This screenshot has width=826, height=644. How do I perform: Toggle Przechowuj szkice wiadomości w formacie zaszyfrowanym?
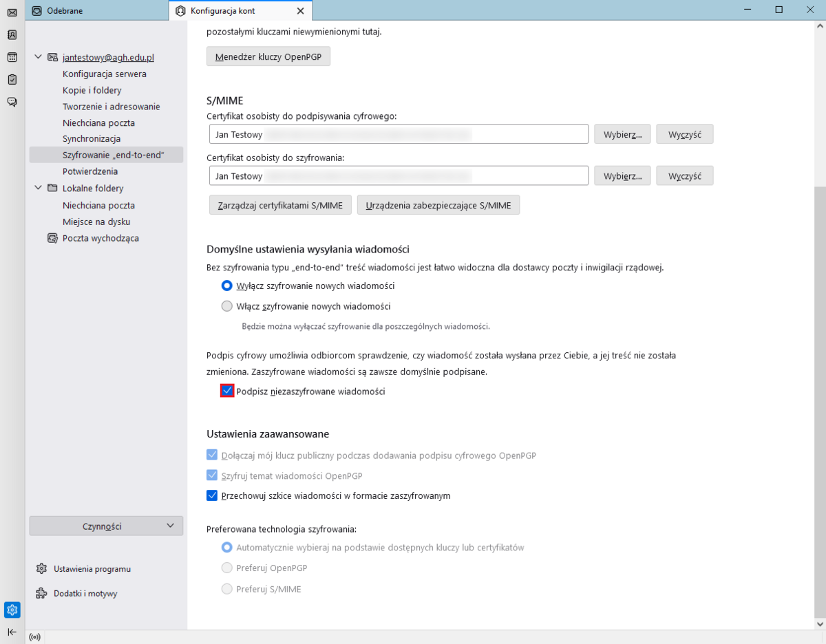212,495
